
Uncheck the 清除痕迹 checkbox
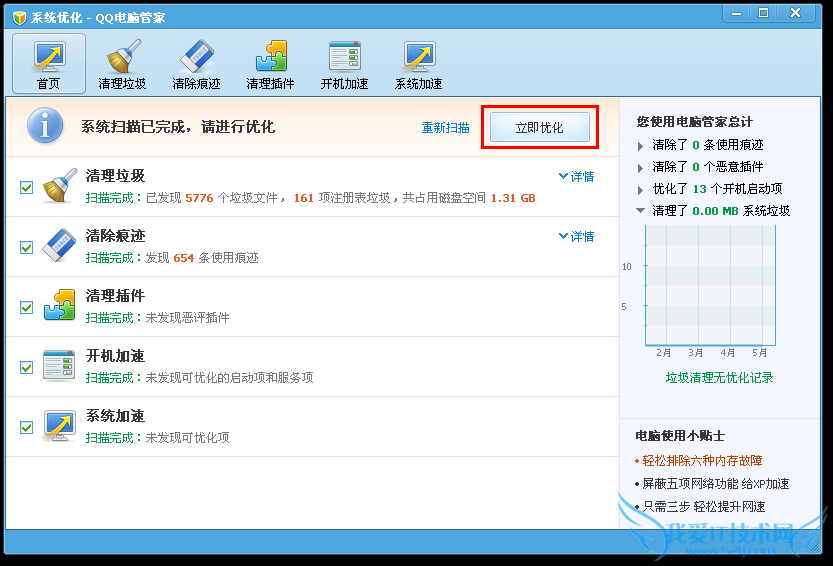[27, 248]
